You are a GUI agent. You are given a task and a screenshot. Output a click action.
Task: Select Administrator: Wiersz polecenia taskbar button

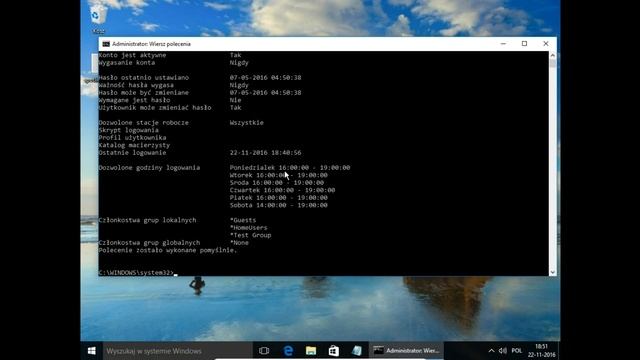coord(407,351)
